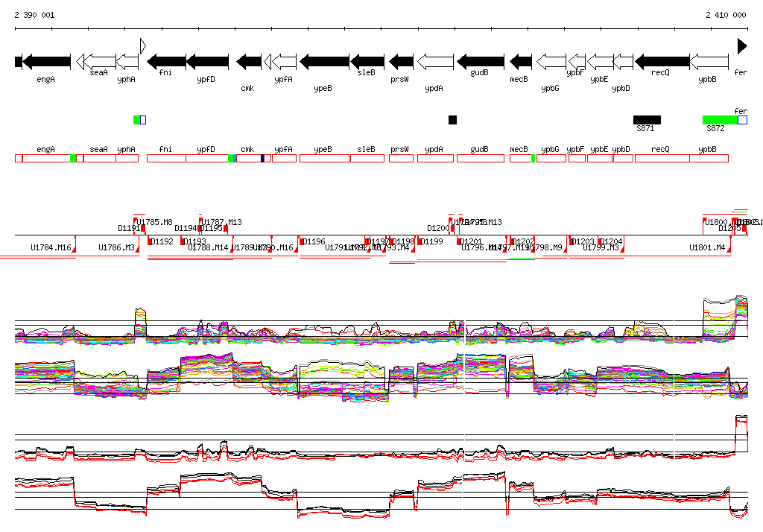Viewport: 763px width, 532px height.
Task: Click the red recQ annotation box
Action: tap(662, 158)
